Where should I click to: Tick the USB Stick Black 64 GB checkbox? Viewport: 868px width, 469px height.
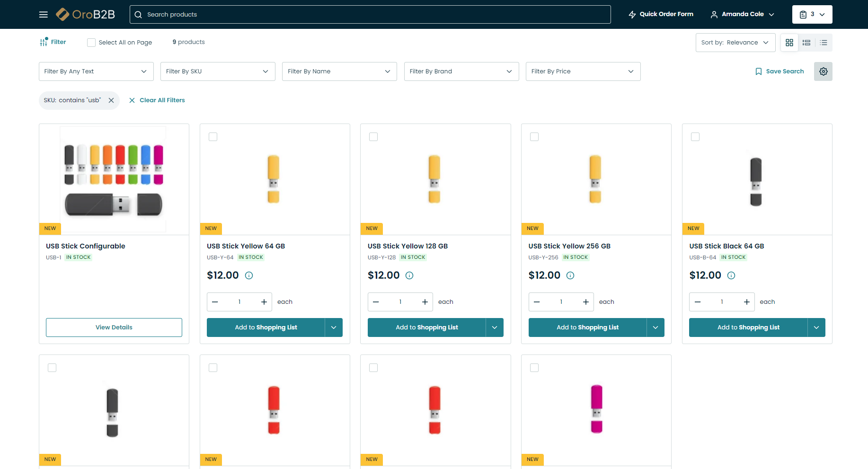(695, 137)
